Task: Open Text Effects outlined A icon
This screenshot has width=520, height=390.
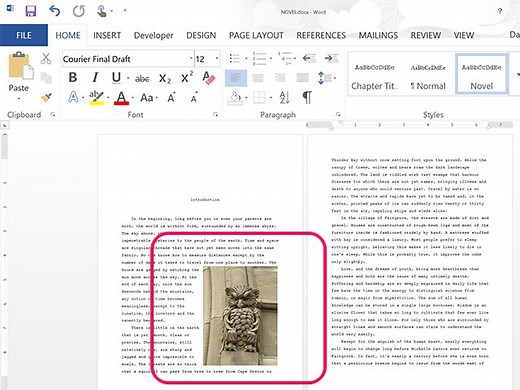Action: click(73, 97)
